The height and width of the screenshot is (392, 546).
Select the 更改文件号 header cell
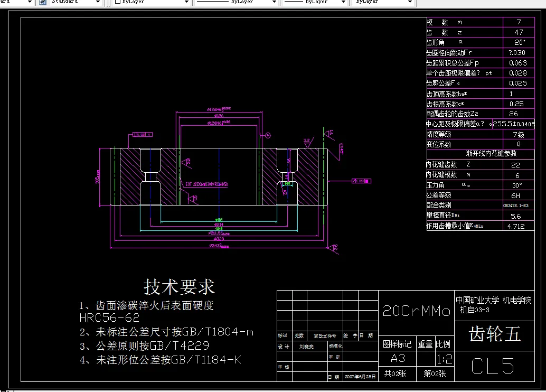(325, 336)
